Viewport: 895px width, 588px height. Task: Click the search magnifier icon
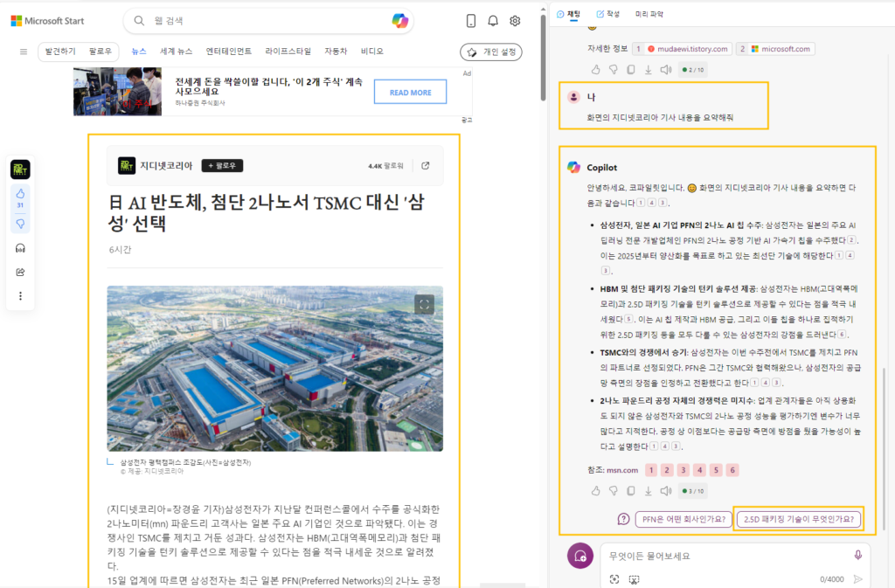139,21
